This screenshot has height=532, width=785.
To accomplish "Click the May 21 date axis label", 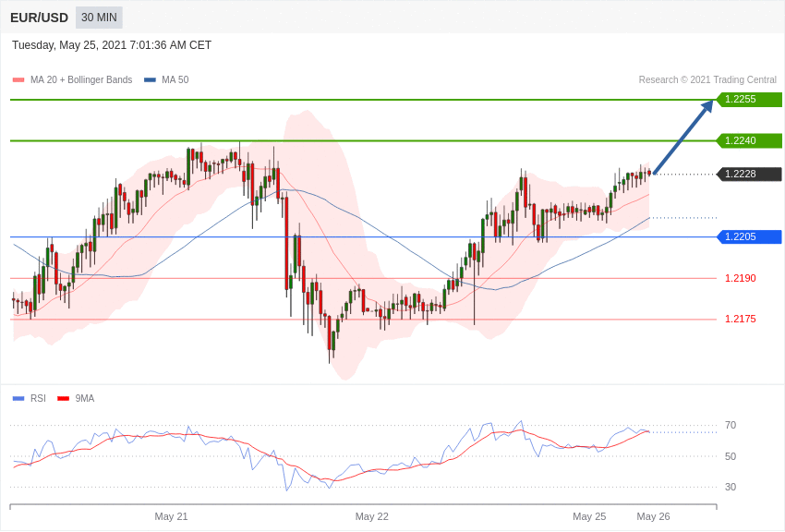I will (x=171, y=516).
